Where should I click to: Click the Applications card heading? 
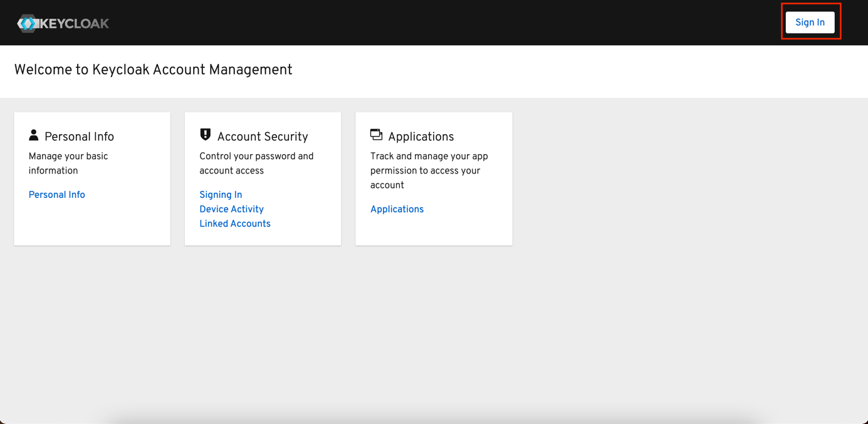[421, 137]
